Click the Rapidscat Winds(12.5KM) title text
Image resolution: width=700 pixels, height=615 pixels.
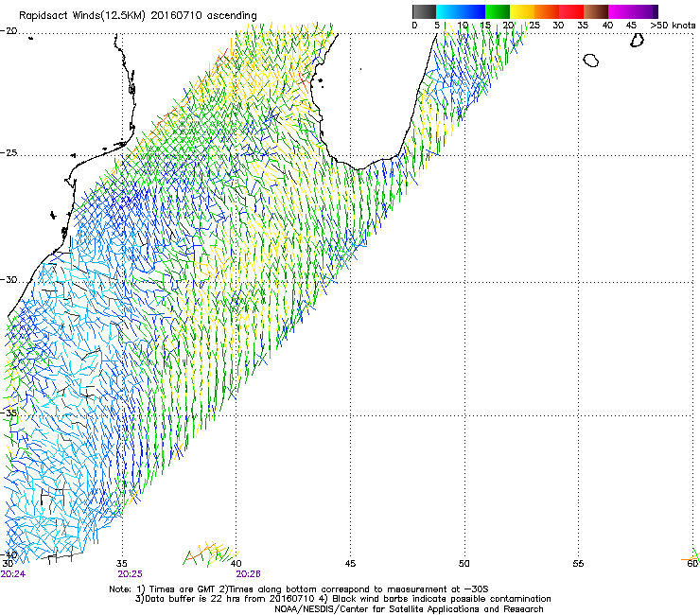137,16
